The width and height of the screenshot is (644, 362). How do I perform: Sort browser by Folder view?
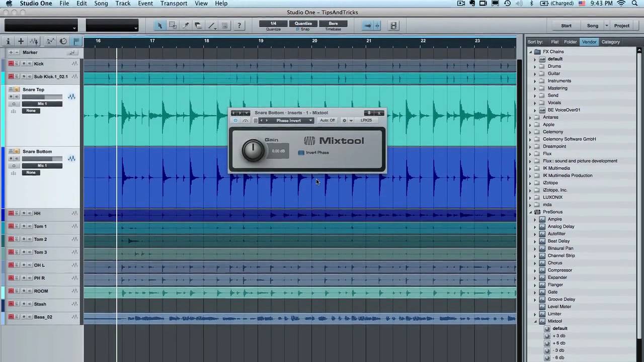[570, 42]
